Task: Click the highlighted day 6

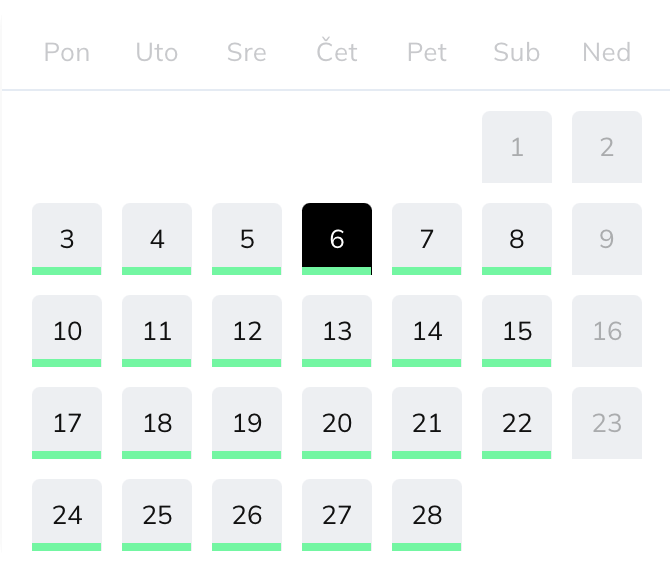Action: point(337,239)
